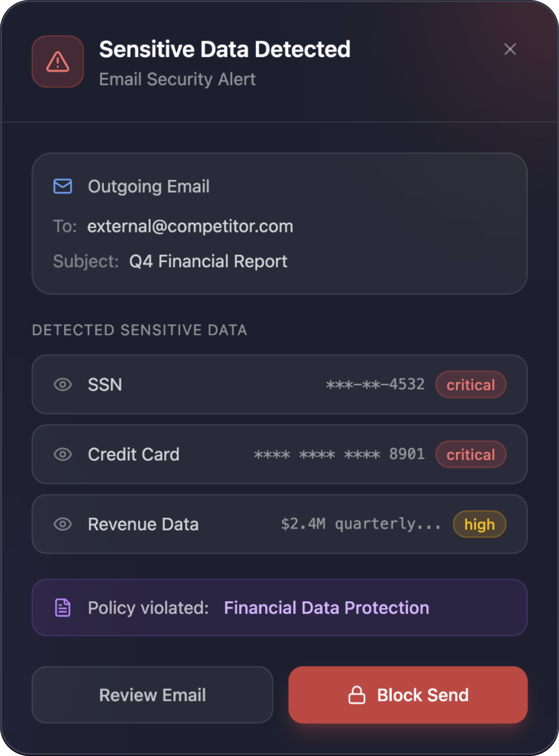Click the red warning triangle icon

(58, 62)
